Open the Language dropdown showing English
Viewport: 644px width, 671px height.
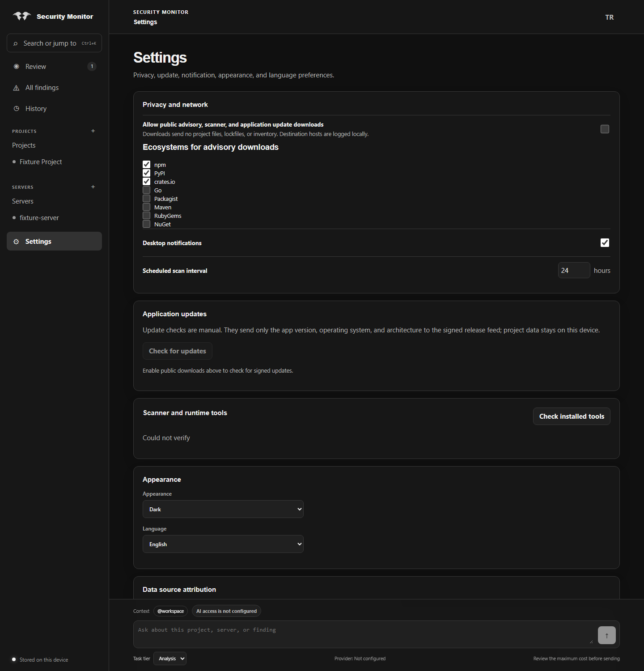(x=223, y=544)
